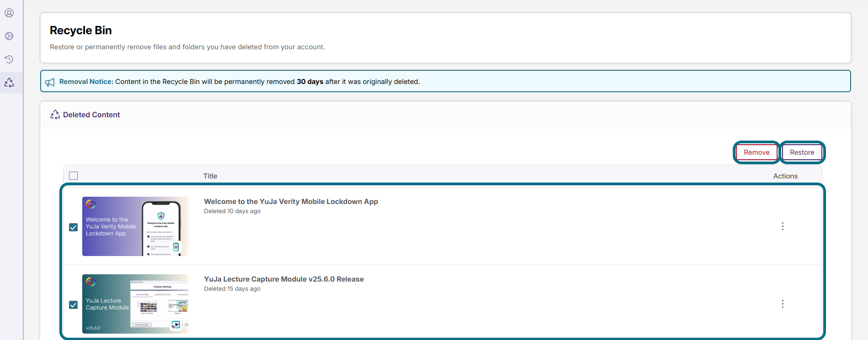
Task: Open actions menu for Verity Mobile Lockdown App
Action: click(x=783, y=226)
